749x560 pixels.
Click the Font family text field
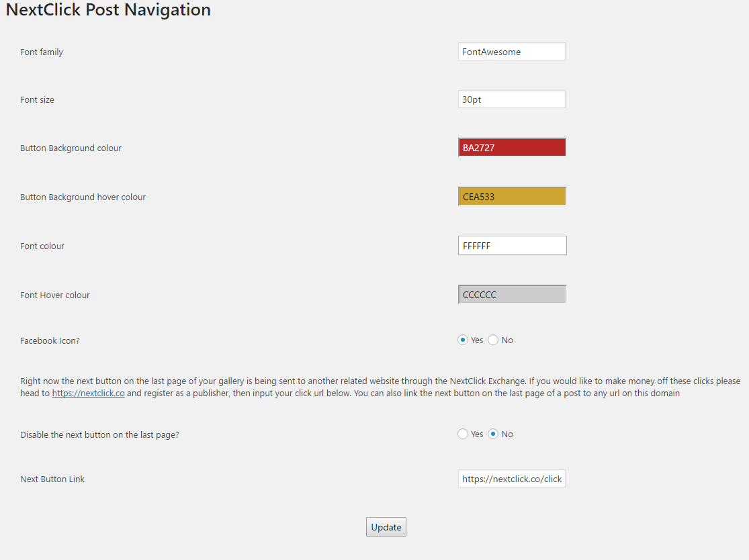point(512,52)
